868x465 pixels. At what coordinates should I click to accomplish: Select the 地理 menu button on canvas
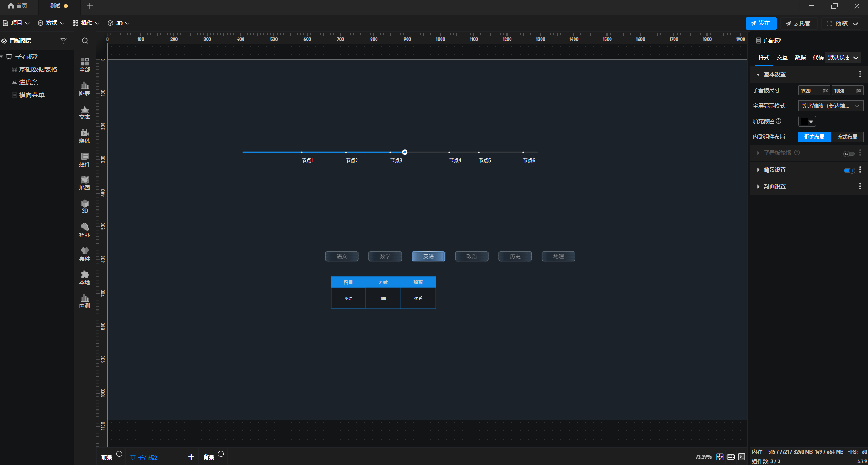point(559,256)
